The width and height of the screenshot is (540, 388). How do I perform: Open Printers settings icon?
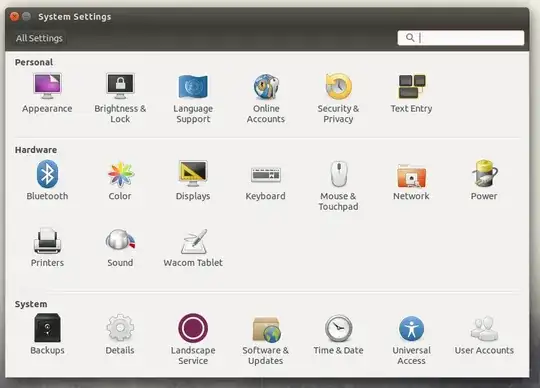47,241
